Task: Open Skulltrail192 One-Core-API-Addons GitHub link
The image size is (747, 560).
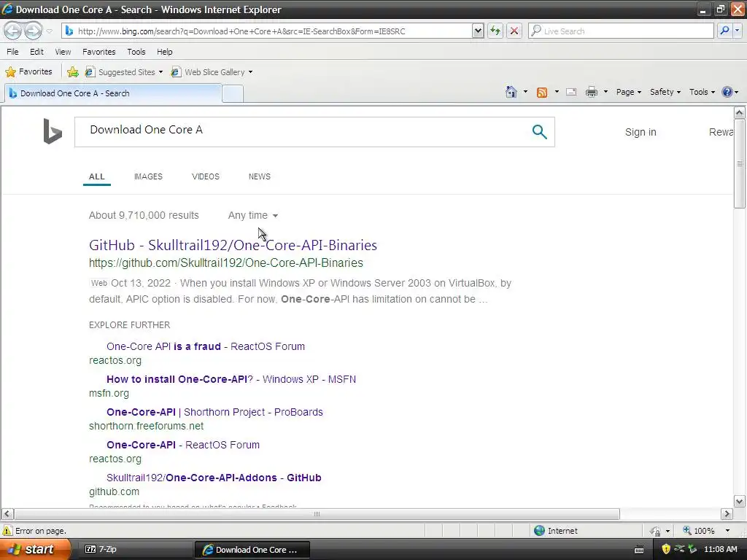Action: coord(214,478)
